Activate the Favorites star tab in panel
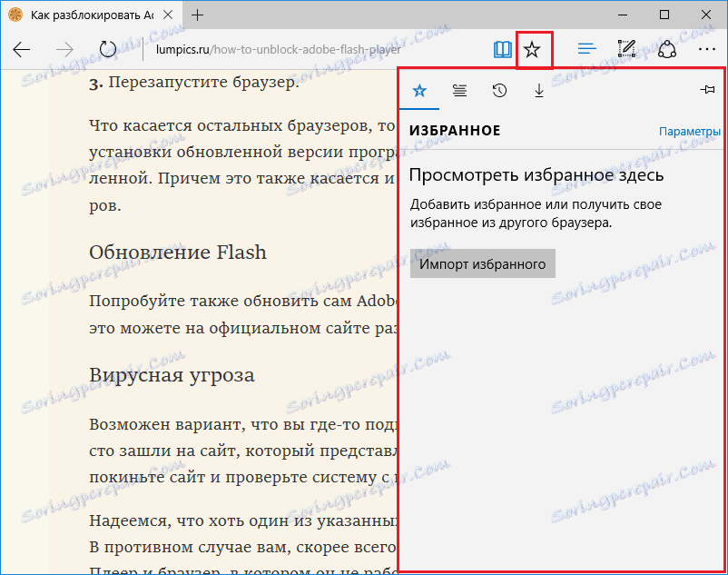Screen dimensions: 728x575 (x=419, y=91)
